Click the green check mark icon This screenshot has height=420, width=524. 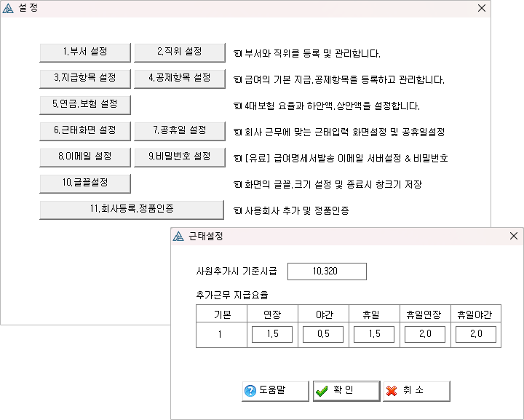[322, 391]
